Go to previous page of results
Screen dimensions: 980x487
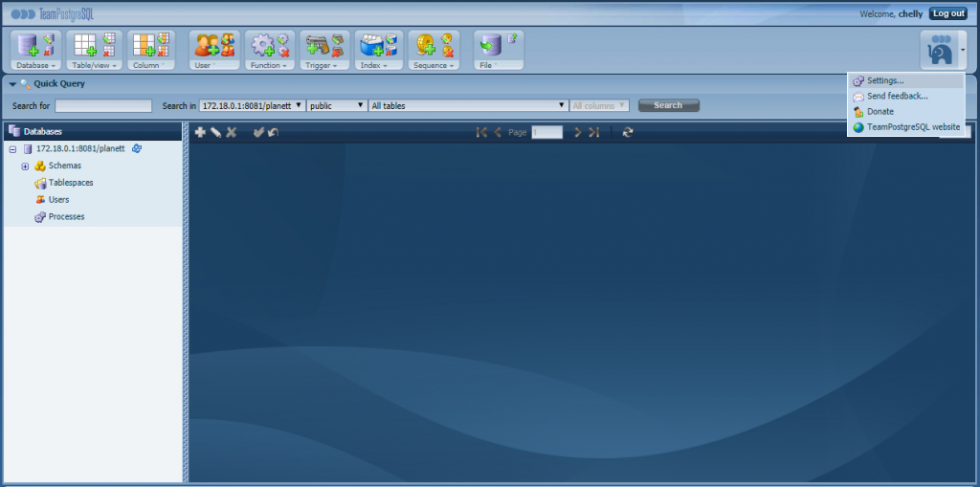click(498, 132)
